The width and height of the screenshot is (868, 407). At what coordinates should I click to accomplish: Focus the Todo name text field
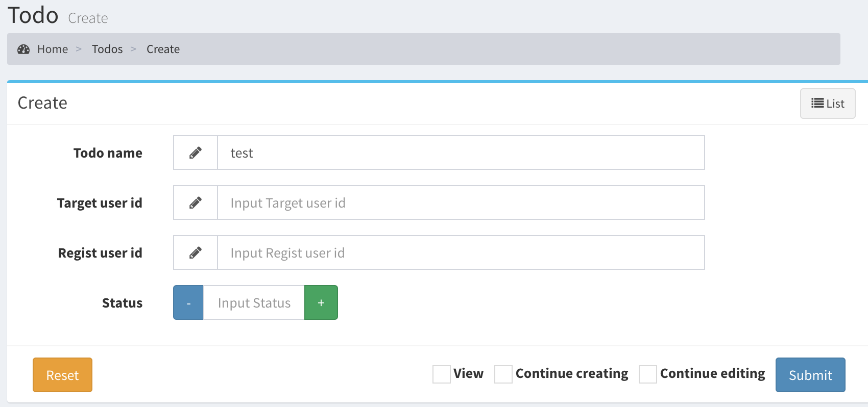click(x=461, y=152)
